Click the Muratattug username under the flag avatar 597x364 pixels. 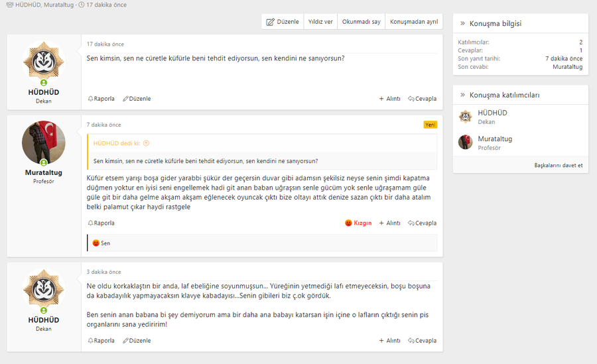pos(43,172)
